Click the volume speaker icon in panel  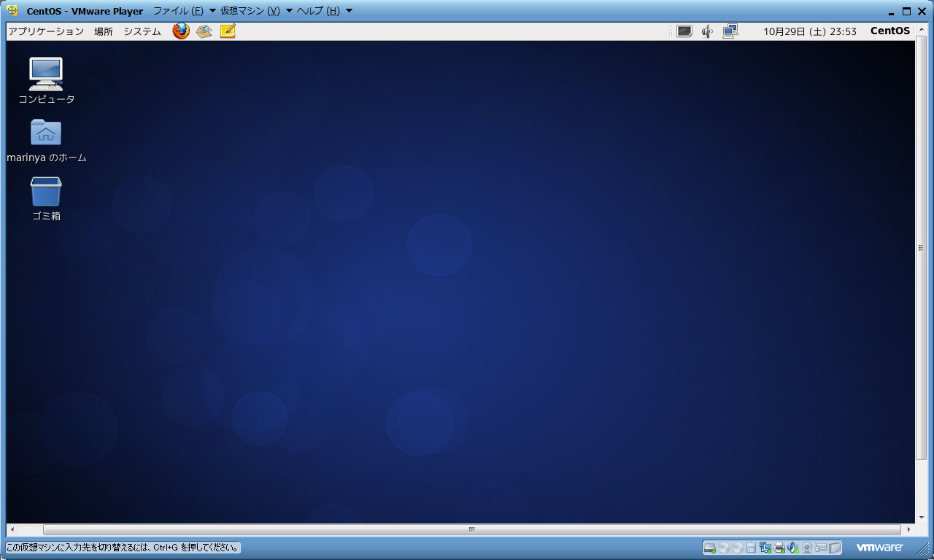pos(706,31)
